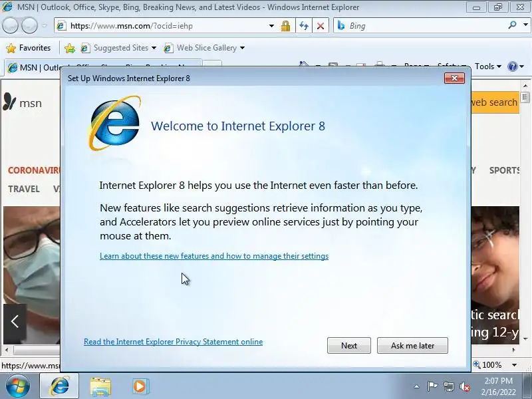Click the Next button in setup dialog
This screenshot has height=399, width=532.
click(x=348, y=345)
